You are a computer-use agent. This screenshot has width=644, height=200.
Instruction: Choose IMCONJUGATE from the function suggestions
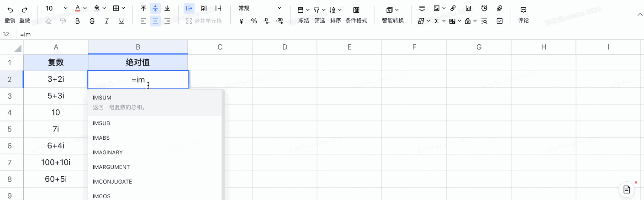click(x=155, y=182)
